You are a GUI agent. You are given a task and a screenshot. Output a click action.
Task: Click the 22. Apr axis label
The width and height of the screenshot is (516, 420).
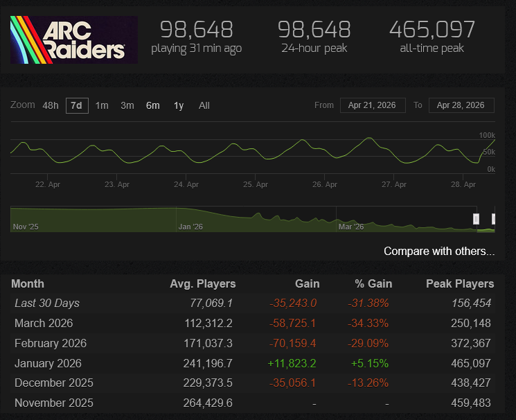pyautogui.click(x=48, y=184)
